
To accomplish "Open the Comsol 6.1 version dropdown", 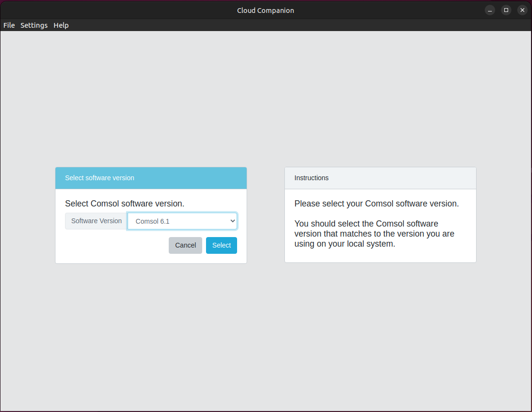I will [x=182, y=221].
